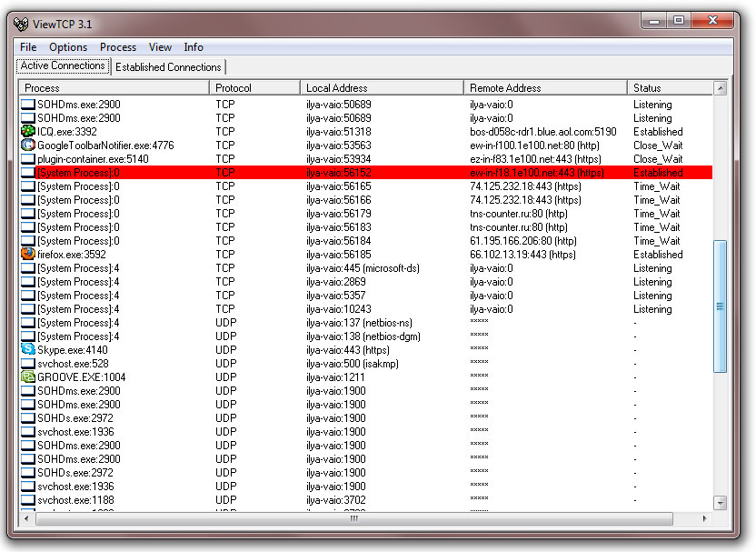Click remote address ew-in-f100.1e100.net:80 (http)

coord(534,146)
